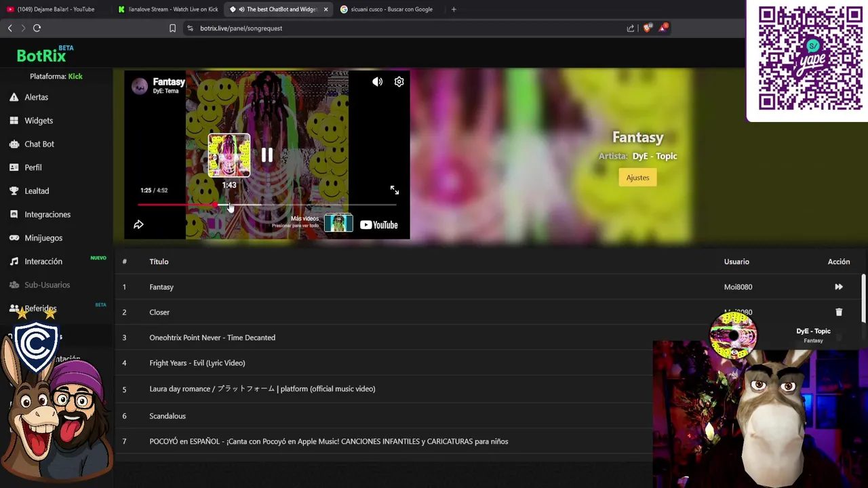Click the yellow Ajustes button
868x488 pixels.
click(637, 178)
